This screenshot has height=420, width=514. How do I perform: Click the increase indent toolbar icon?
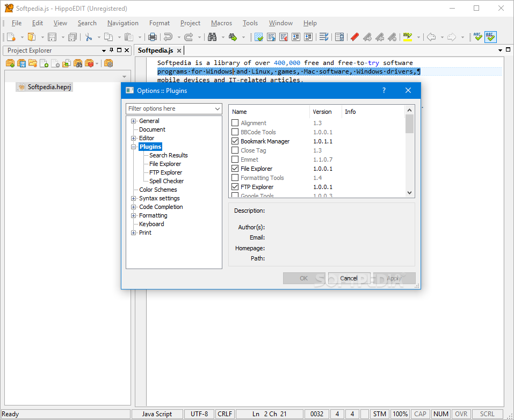[x=308, y=37]
